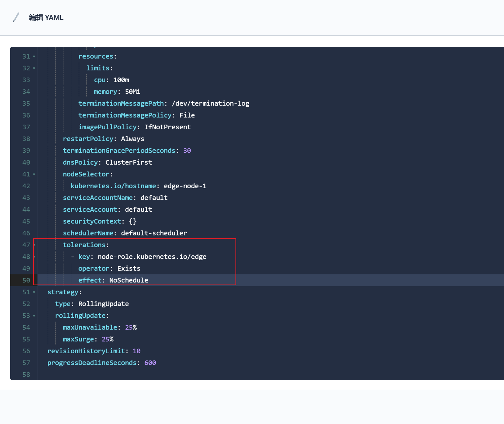Viewport: 504px width, 424px height.
Task: Click the progressDeadlineSeconds value 600
Action: click(150, 362)
